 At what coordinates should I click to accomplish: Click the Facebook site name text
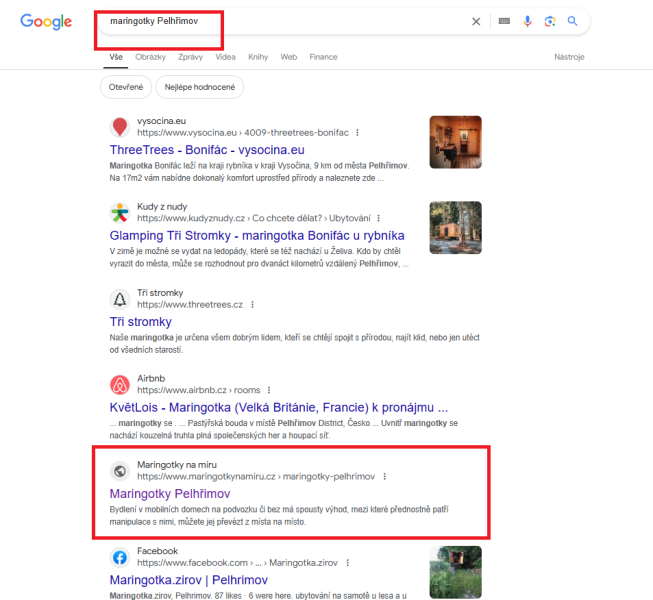click(157, 551)
